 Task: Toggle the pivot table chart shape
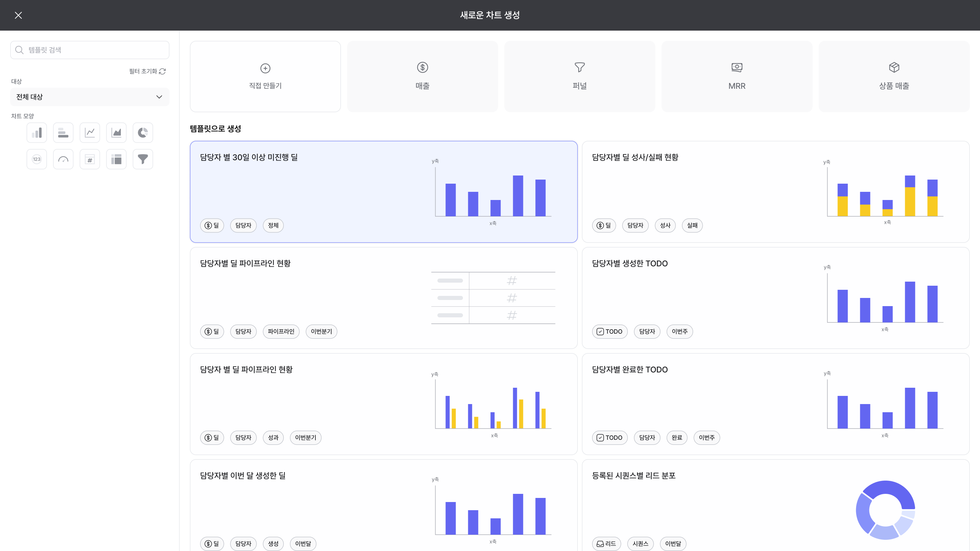coord(116,159)
